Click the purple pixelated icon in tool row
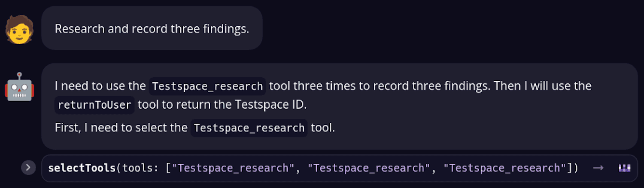Viewport: 644px width, 188px height. [624, 168]
